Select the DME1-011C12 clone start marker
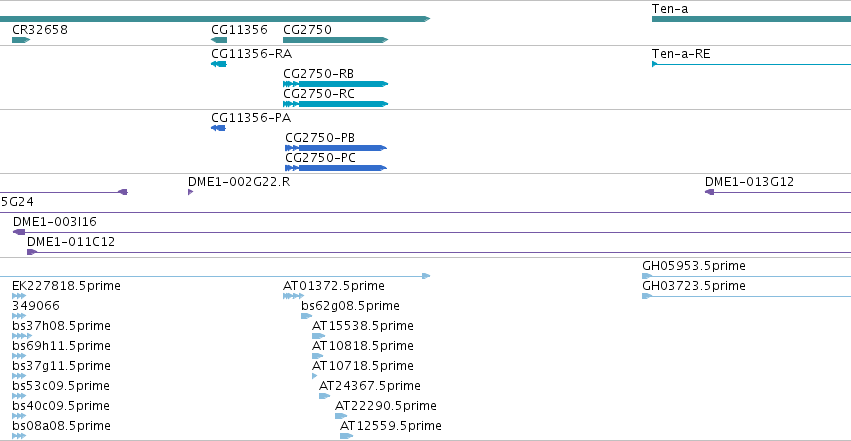The height and width of the screenshot is (441, 851). point(32,252)
